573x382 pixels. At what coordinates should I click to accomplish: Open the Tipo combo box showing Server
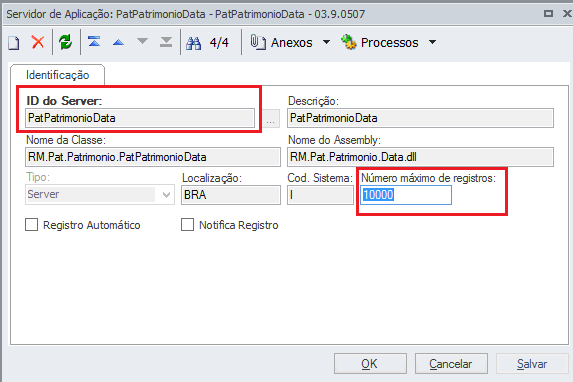pyautogui.click(x=99, y=194)
